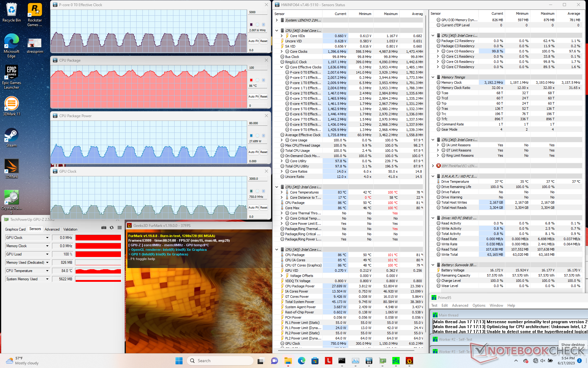Take GPU-Z screenshot with camera icon
Image resolution: width=588 pixels, height=368 pixels.
104,228
